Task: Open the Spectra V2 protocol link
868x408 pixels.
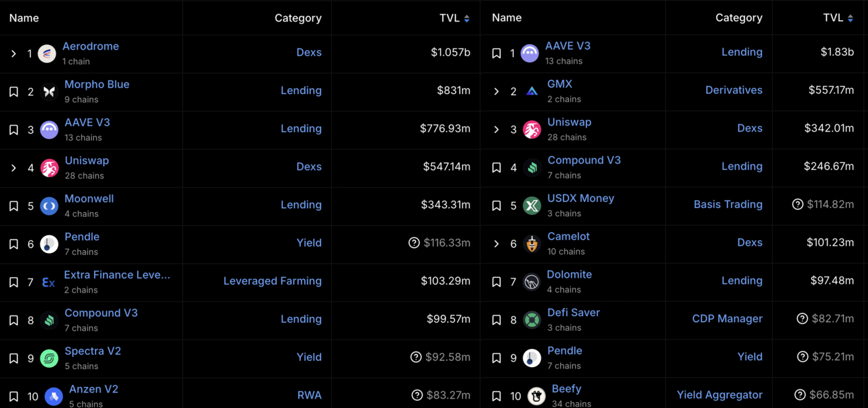Action: 93,351
